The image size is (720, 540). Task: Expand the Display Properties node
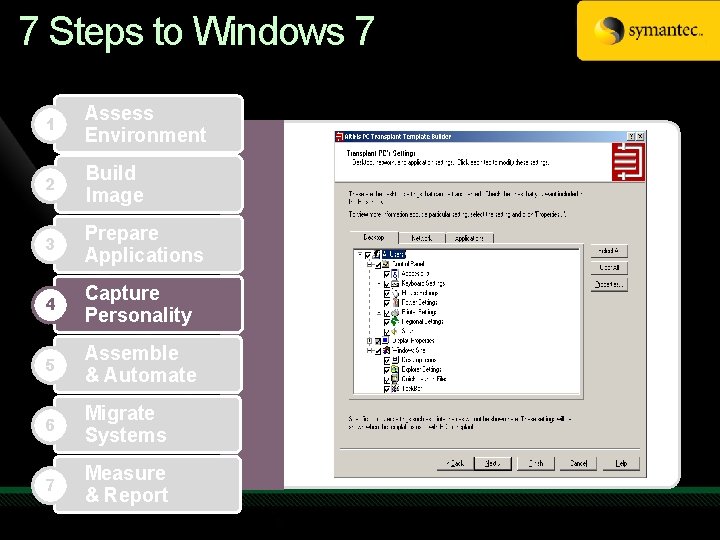(369, 341)
